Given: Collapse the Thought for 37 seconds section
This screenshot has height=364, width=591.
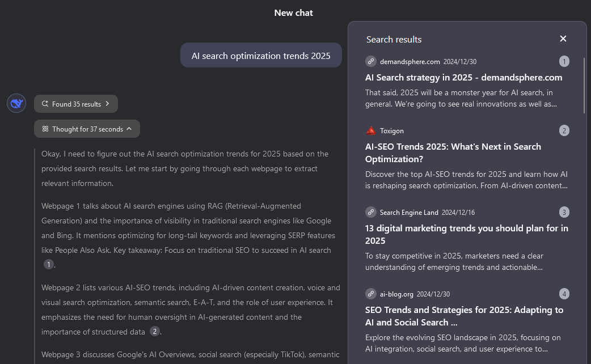Looking at the screenshot, I should click(x=87, y=129).
